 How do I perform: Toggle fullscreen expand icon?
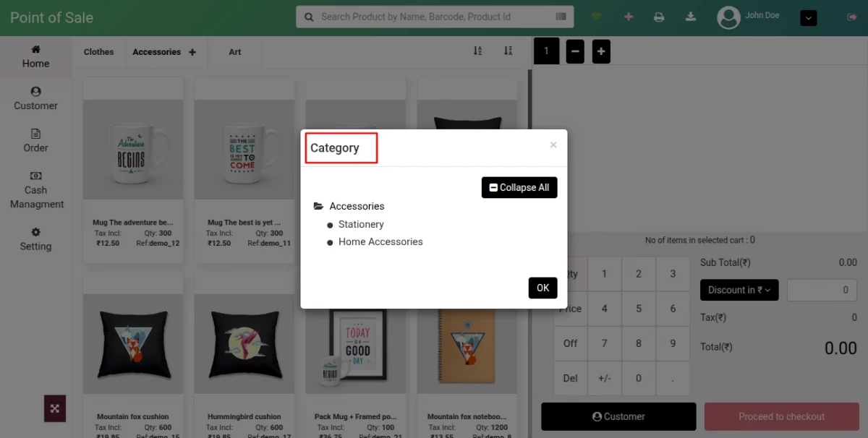(55, 408)
